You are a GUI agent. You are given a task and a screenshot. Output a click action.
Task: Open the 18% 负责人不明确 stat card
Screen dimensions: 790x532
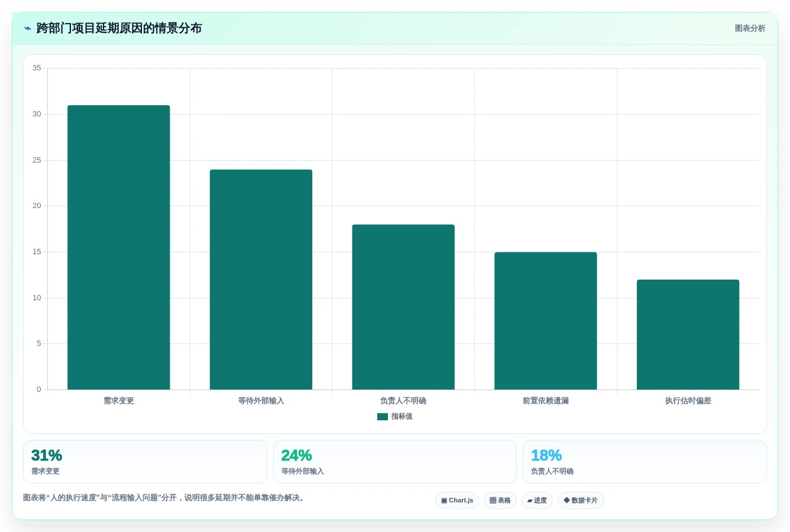645,462
